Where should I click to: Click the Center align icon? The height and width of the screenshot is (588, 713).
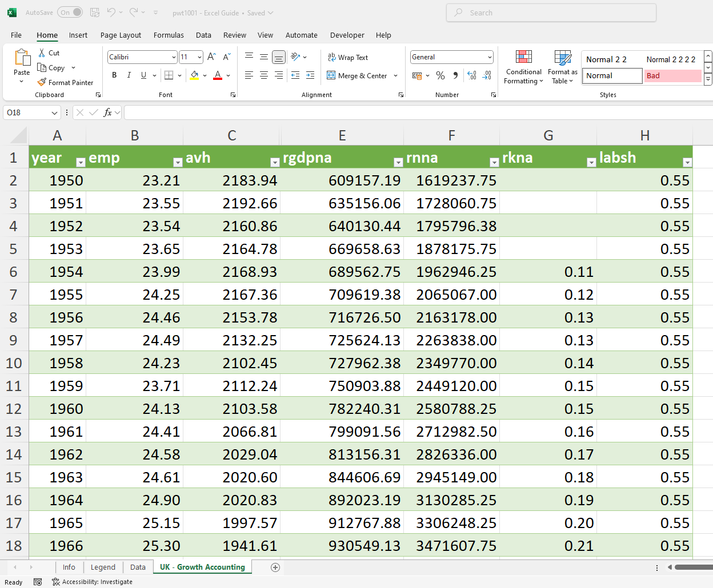pyautogui.click(x=264, y=75)
